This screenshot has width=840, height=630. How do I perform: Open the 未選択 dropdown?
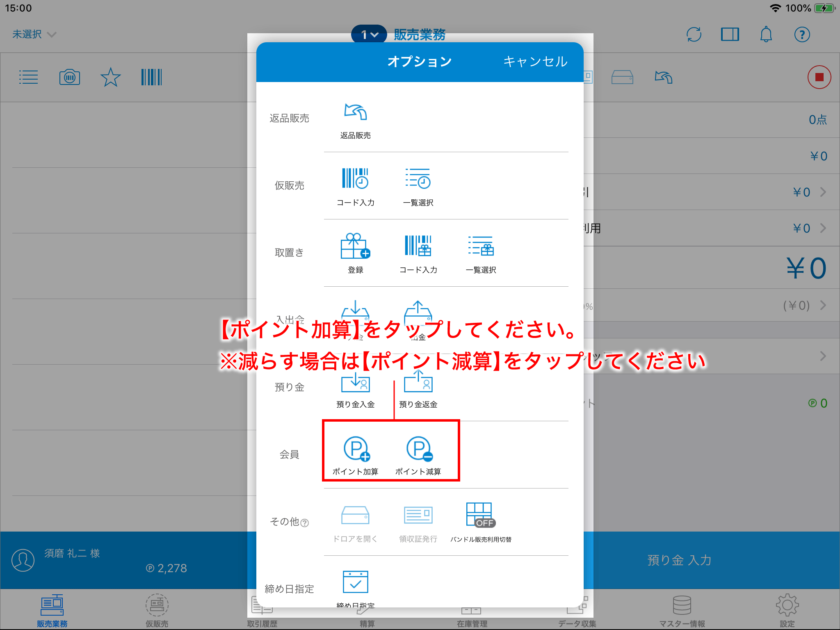[34, 34]
